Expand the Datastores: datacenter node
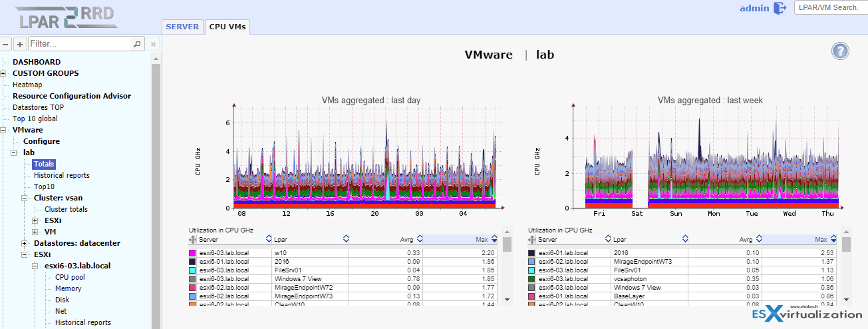 pos(25,243)
